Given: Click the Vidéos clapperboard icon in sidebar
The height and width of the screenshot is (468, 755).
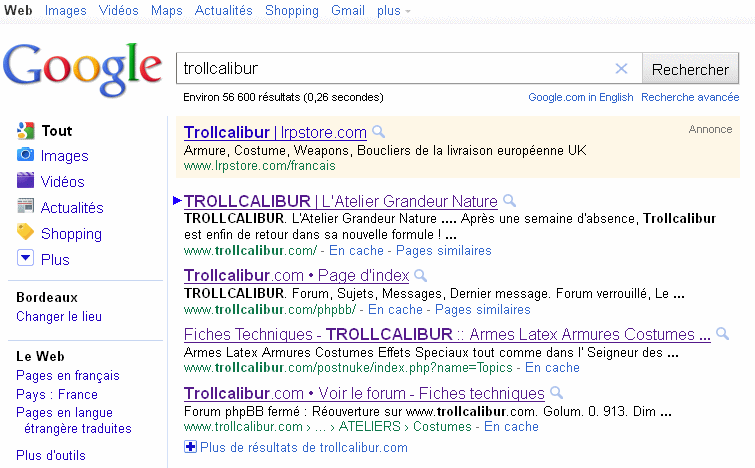Looking at the screenshot, I should [x=26, y=181].
